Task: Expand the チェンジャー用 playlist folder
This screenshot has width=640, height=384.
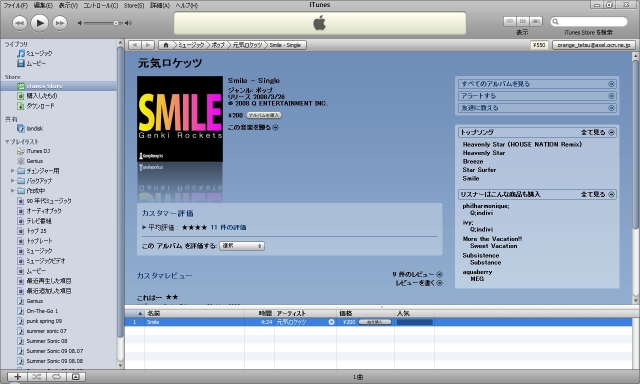Action: (x=13, y=171)
